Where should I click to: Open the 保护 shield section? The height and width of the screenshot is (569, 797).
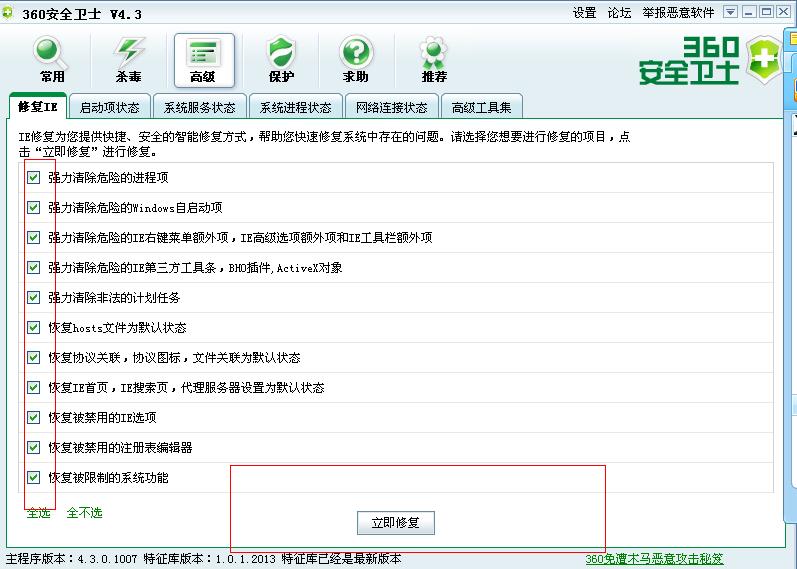(x=281, y=60)
